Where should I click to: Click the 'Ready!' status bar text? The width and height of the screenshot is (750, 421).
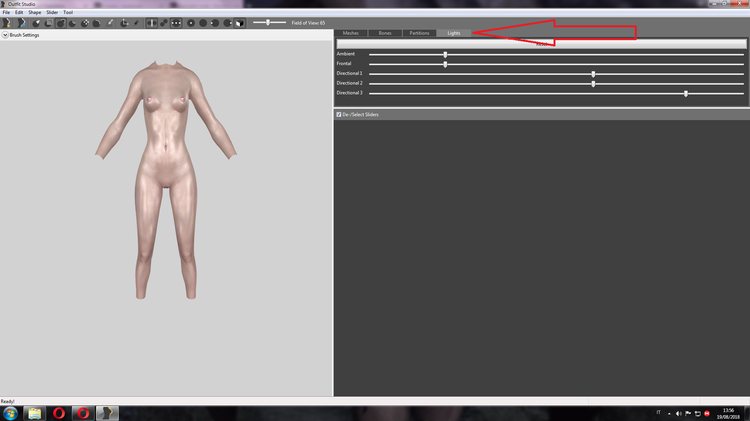point(8,401)
